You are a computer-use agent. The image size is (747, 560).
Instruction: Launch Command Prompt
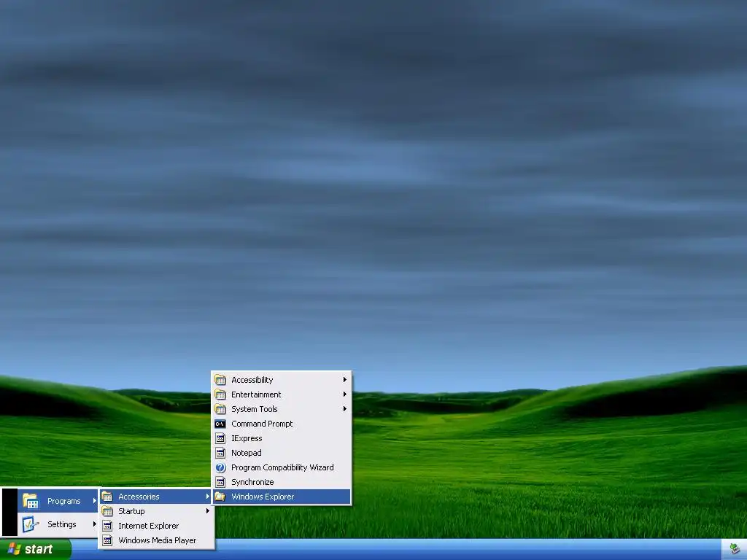click(282, 424)
